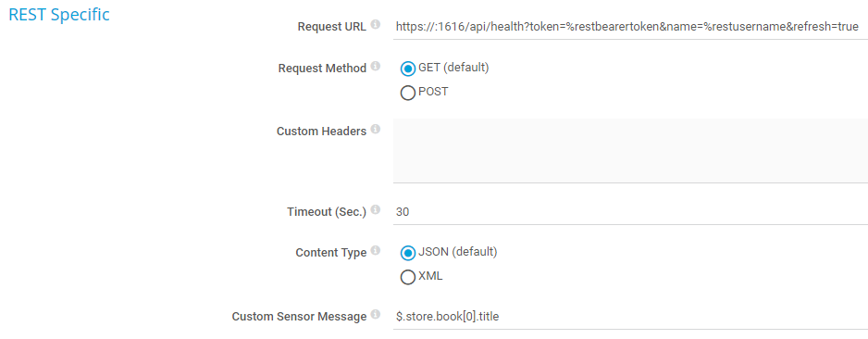
Task: Click the Timeout (Sec.) label text
Action: click(327, 211)
